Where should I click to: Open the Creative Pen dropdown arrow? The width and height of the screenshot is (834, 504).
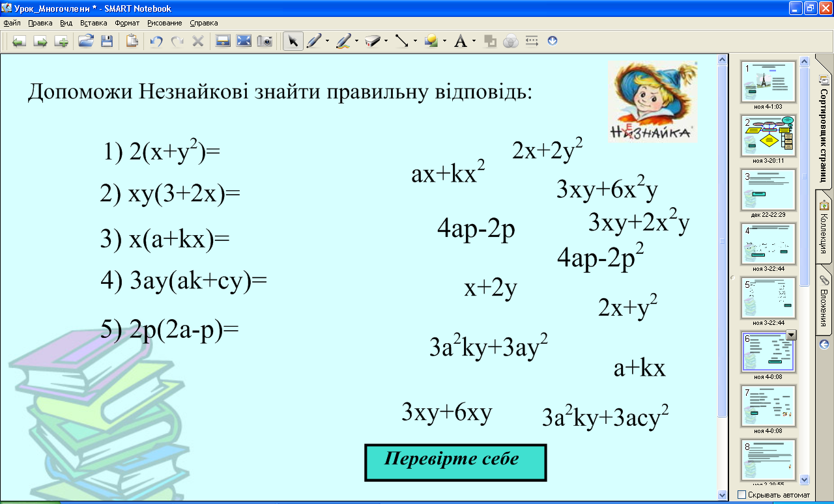tap(357, 41)
